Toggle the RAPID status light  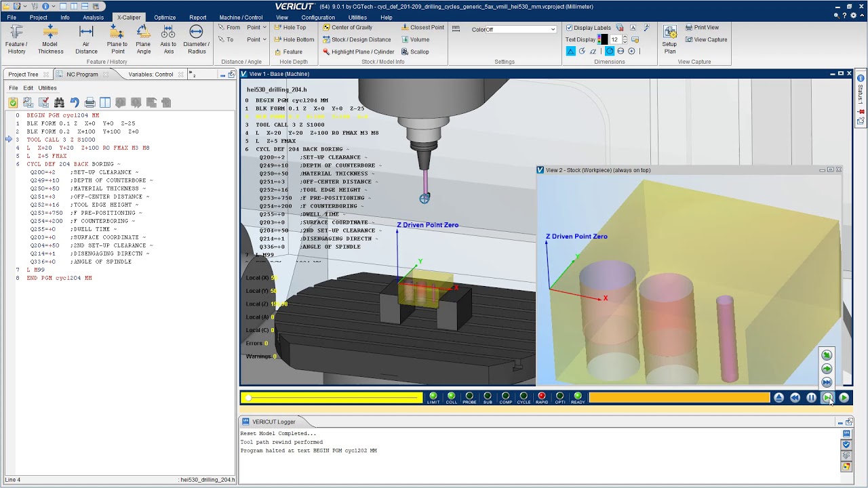542,398
